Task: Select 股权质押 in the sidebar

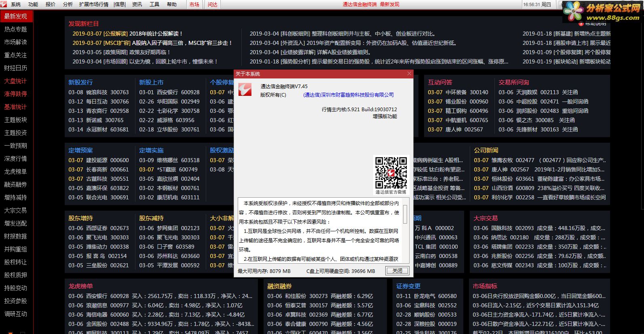Action: pos(16,275)
